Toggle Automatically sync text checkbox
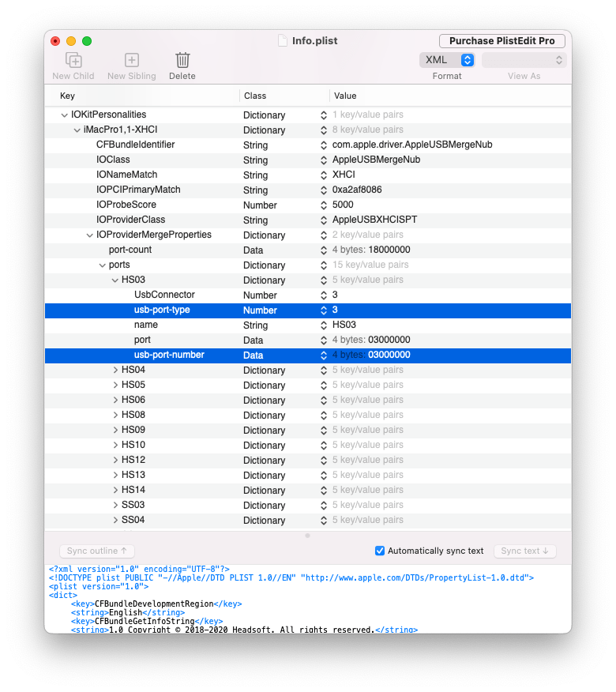Image resolution: width=616 pixels, height=692 pixels. point(380,551)
